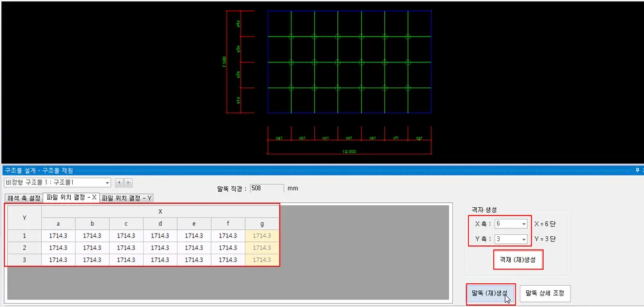Click column header d in the table
644x307 pixels.
pyautogui.click(x=160, y=224)
